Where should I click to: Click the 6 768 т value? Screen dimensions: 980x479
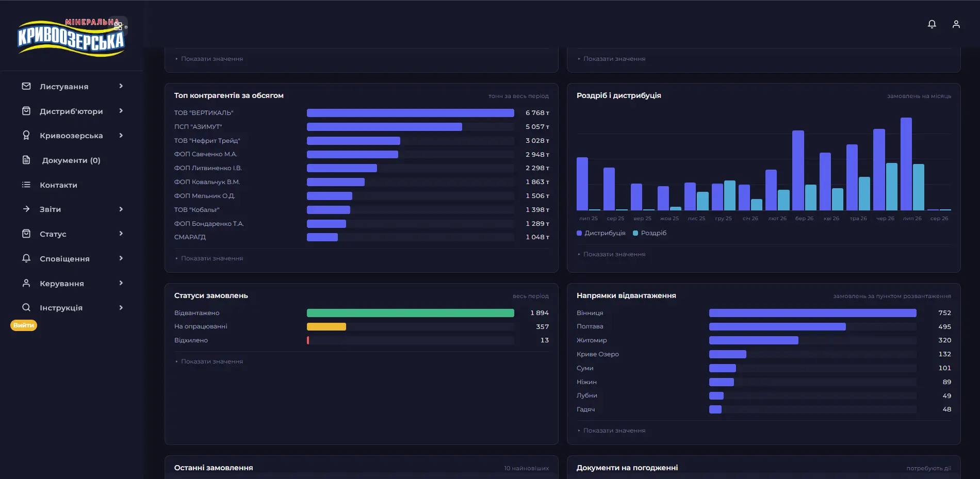click(537, 113)
